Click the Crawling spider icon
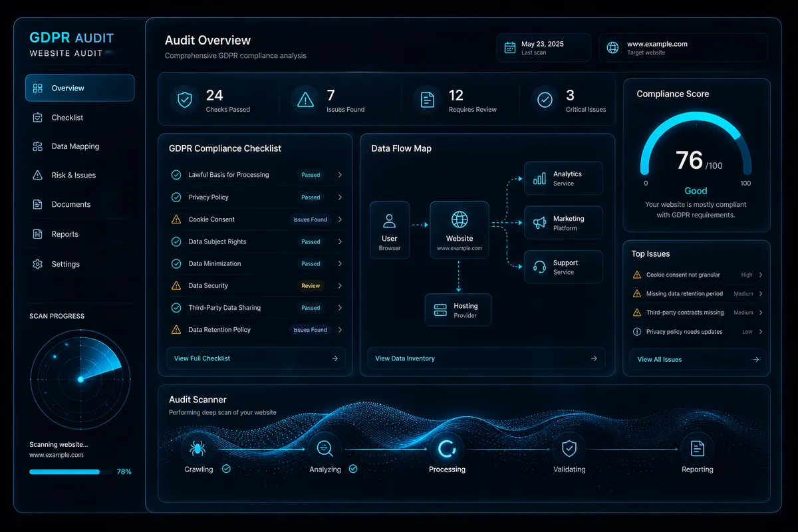Viewport: 798px width, 532px height. point(198,449)
